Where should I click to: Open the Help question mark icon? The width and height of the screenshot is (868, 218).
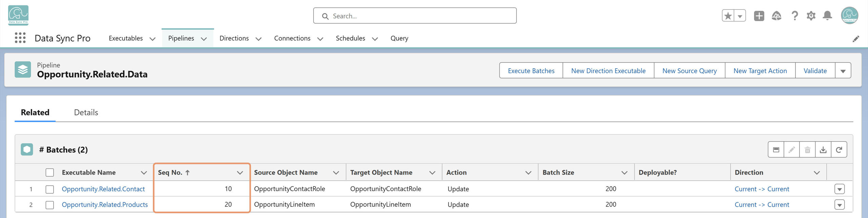(794, 16)
